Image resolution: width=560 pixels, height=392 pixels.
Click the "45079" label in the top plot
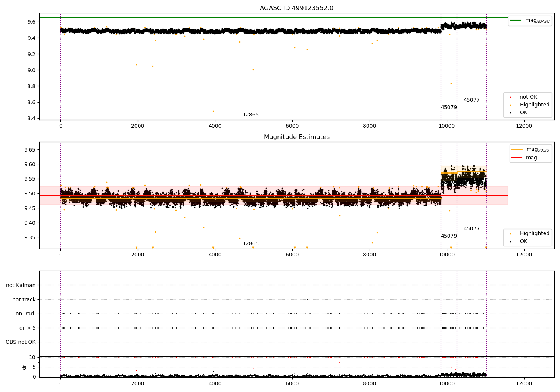[x=449, y=108]
